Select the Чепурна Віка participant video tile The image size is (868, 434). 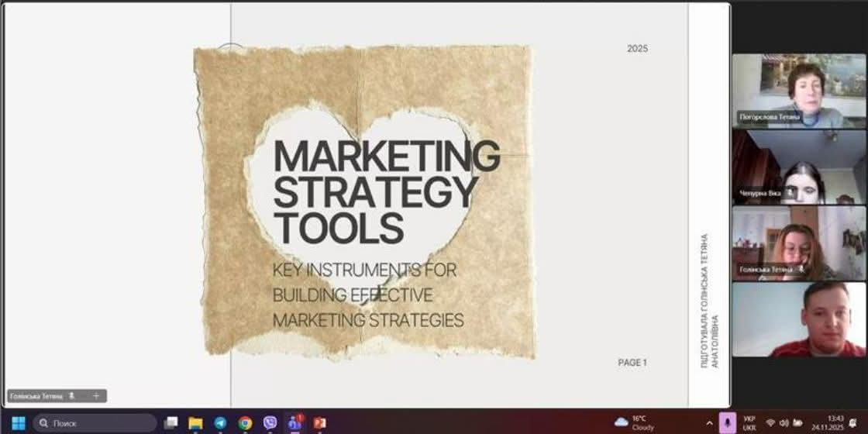(x=799, y=167)
